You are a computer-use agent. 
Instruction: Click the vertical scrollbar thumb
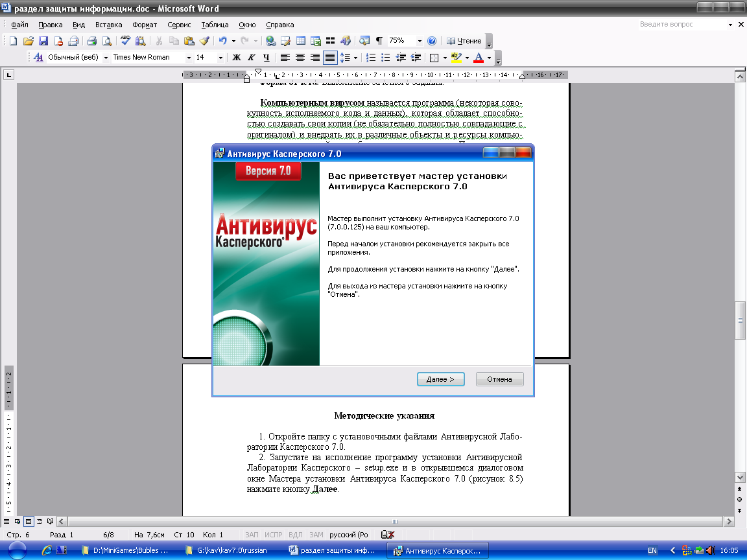click(740, 320)
